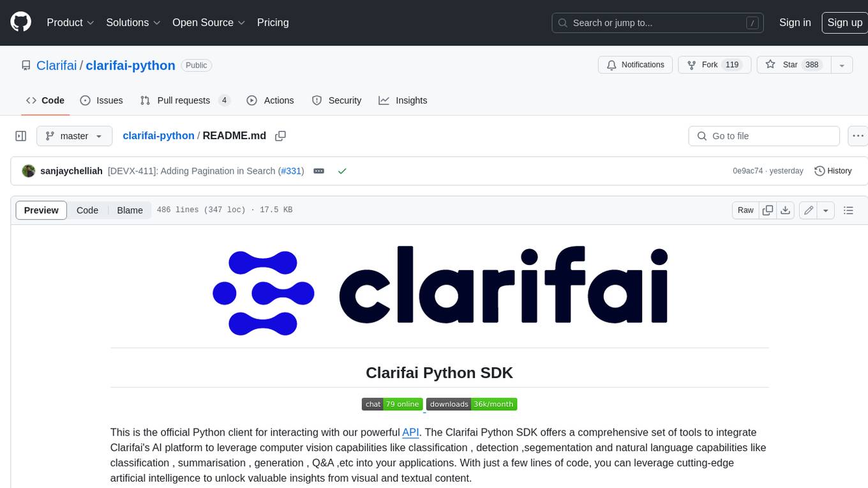Copy the file path icon

280,135
